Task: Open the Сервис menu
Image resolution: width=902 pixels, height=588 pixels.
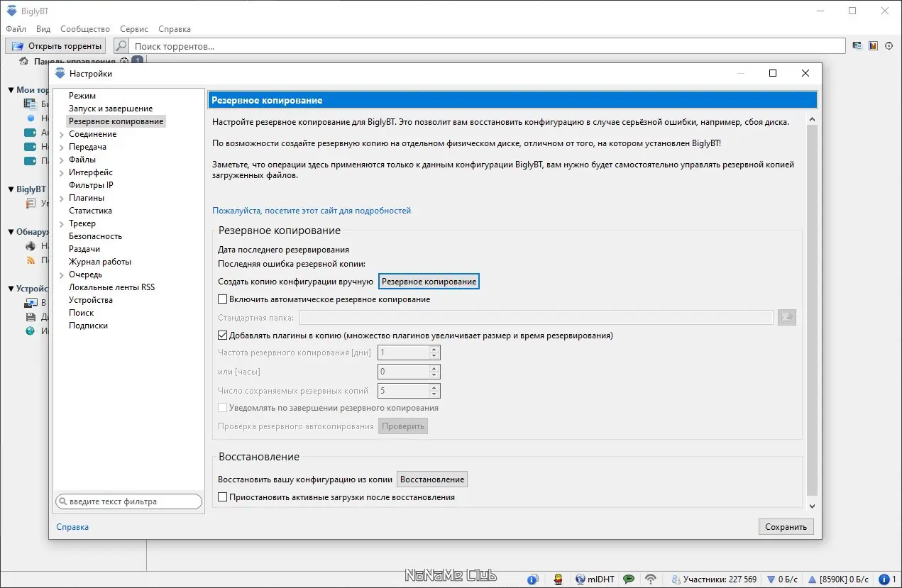Action: coord(134,29)
